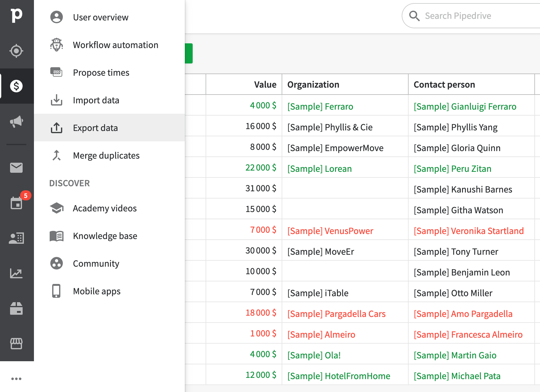Image resolution: width=540 pixels, height=392 pixels.
Task: Select the Contacts sidebar icon
Action: tap(16, 238)
